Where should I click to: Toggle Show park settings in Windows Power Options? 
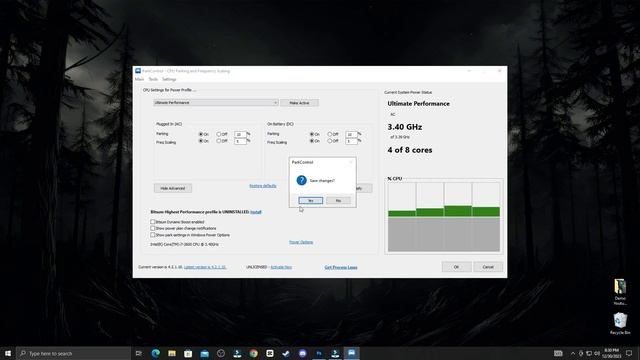coord(153,235)
